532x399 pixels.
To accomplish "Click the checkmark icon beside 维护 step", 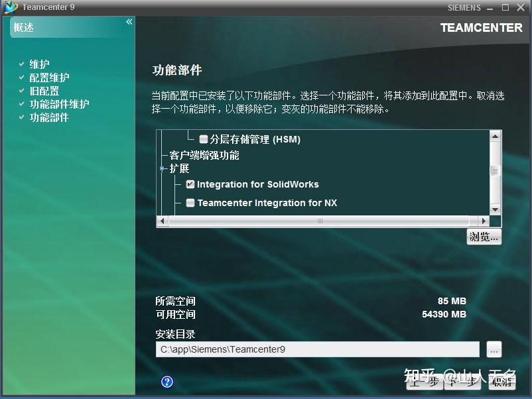I will [23, 64].
